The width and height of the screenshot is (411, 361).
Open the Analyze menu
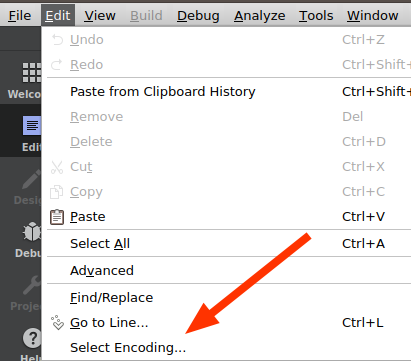point(260,16)
